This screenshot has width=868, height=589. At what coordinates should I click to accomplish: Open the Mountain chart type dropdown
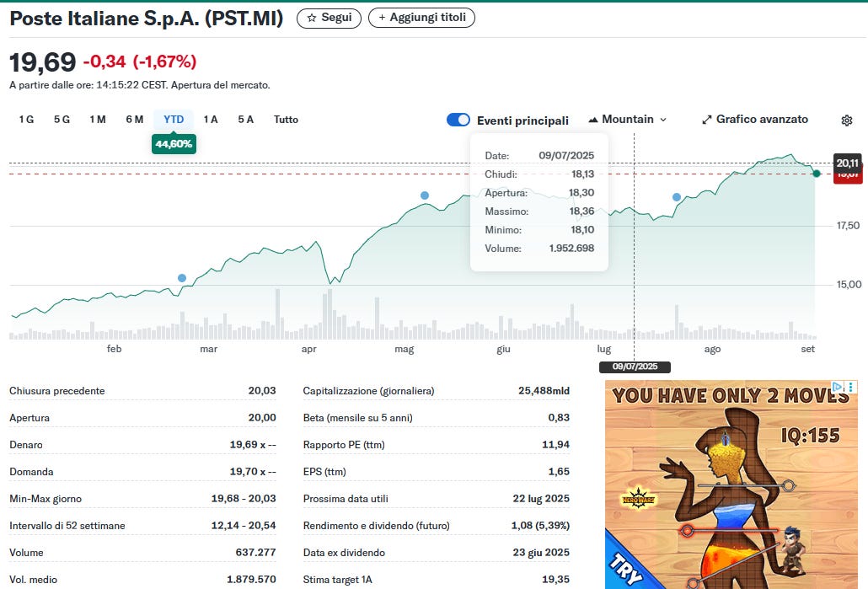[x=628, y=120]
